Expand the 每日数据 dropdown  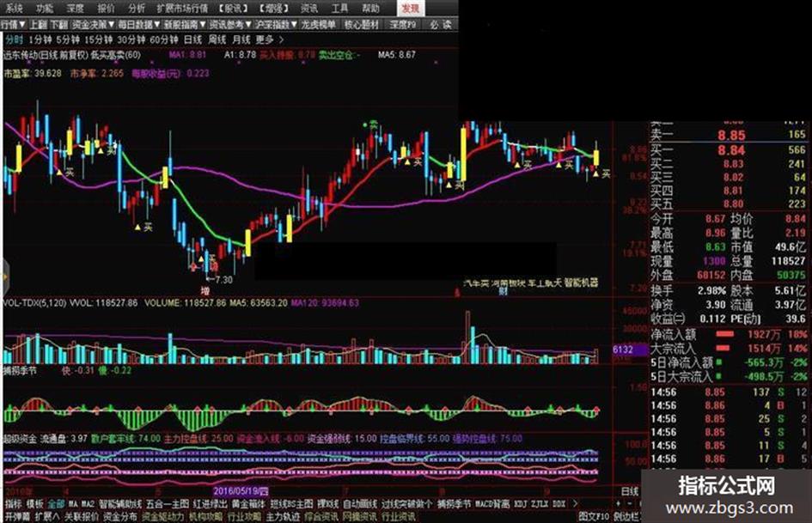[139, 24]
